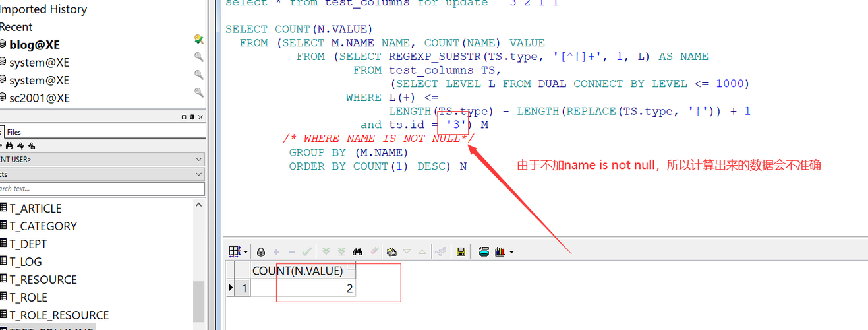The height and width of the screenshot is (330, 868).
Task: Switch to the Files tab
Action: [x=14, y=132]
